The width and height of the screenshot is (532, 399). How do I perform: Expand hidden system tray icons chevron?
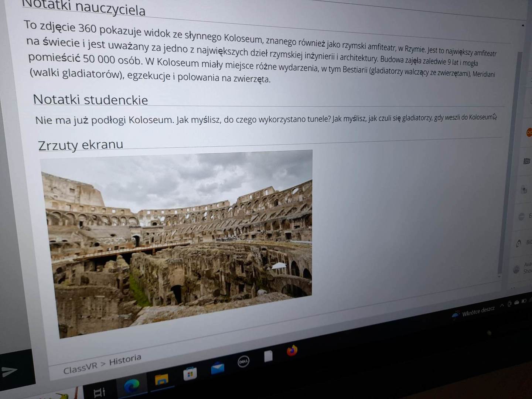(x=502, y=305)
